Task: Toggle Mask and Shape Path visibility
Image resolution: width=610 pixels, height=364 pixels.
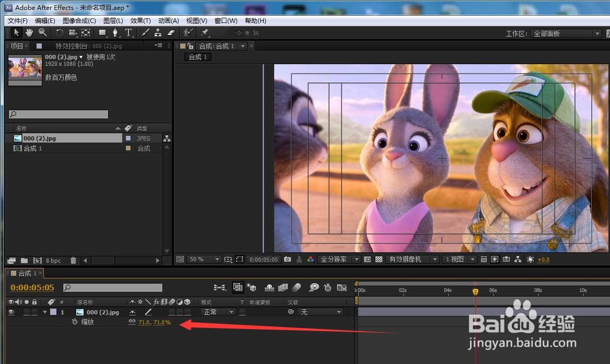Action: [x=240, y=260]
